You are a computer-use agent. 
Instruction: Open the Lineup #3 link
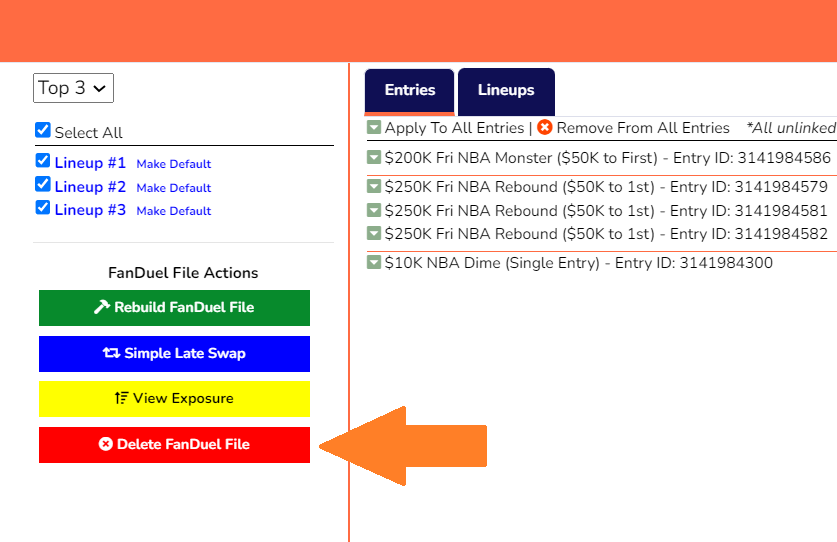point(90,210)
